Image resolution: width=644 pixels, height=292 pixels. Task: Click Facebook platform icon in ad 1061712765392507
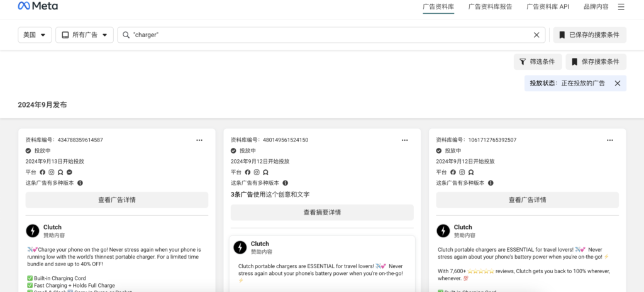[453, 172]
